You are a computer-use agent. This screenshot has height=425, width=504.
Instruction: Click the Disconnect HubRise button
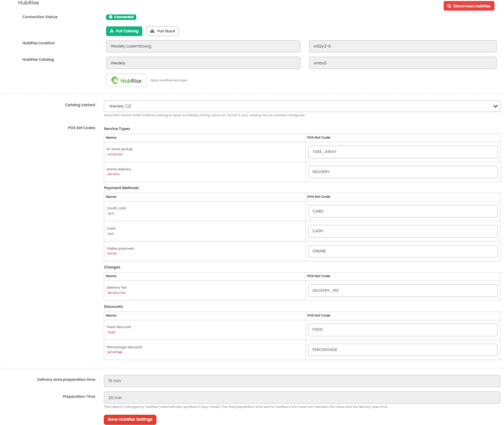[x=469, y=6]
